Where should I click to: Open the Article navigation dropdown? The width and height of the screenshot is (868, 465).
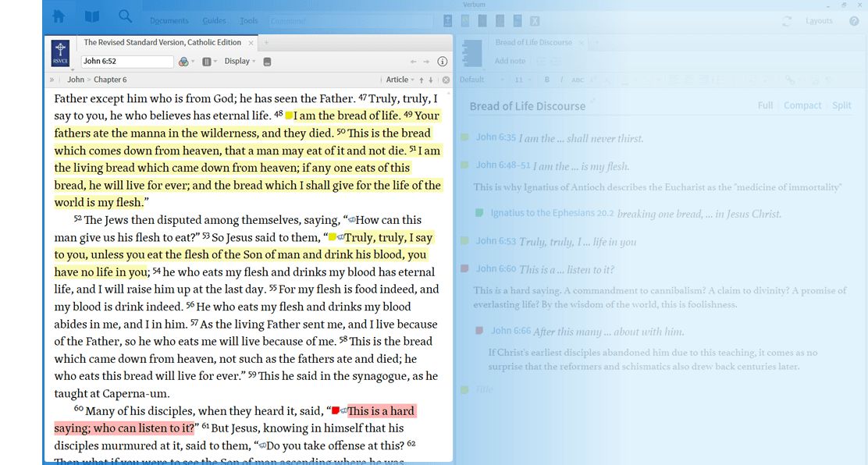click(x=400, y=80)
